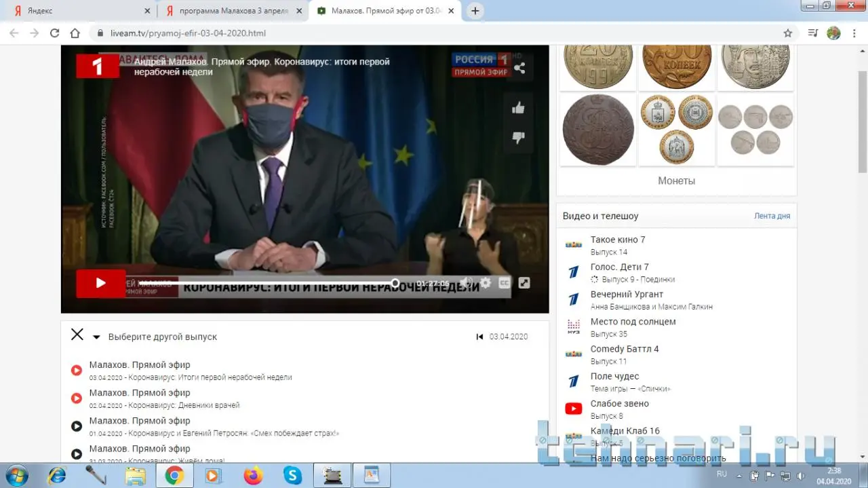Viewport: 868px width, 488px height.
Task: Open the 'Монеты' ad caption
Action: coord(676,181)
